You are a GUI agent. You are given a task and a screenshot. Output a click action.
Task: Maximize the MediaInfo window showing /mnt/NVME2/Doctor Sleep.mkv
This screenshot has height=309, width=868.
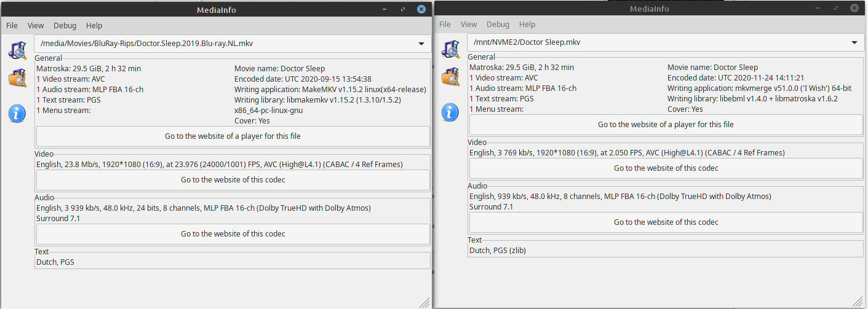coord(836,9)
